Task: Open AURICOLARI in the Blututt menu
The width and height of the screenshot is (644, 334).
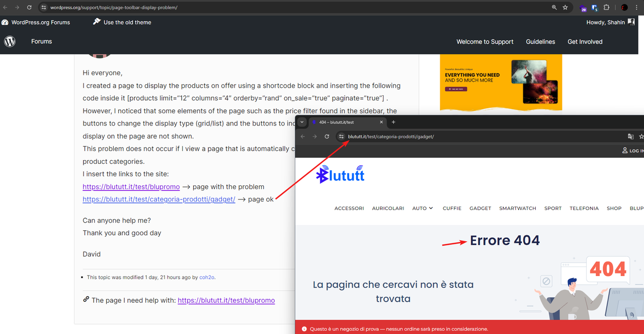Action: (x=388, y=208)
